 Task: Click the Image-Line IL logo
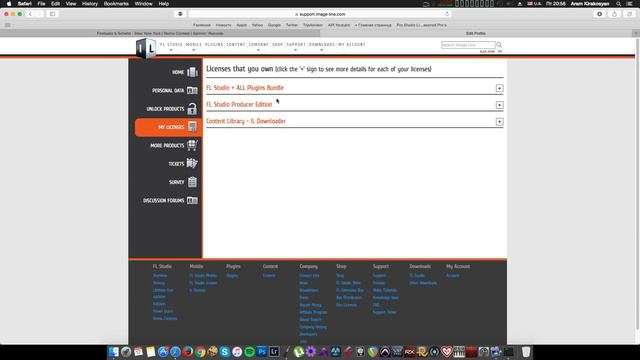(x=146, y=49)
